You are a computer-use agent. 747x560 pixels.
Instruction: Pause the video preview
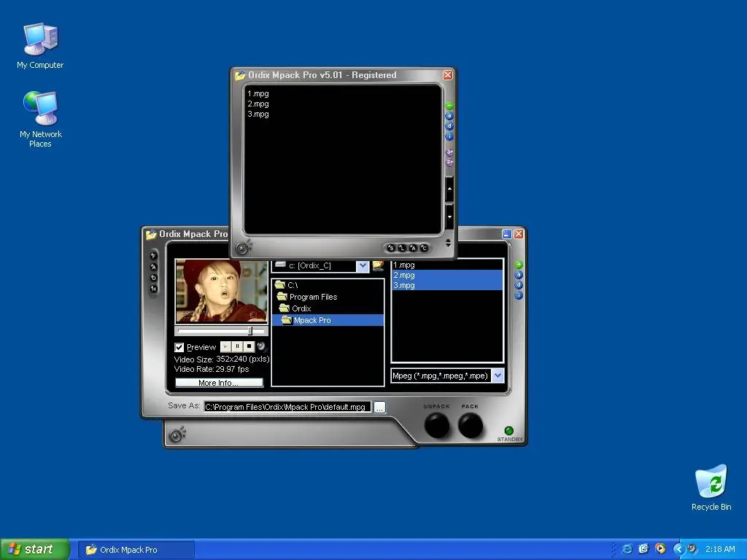coord(237,346)
